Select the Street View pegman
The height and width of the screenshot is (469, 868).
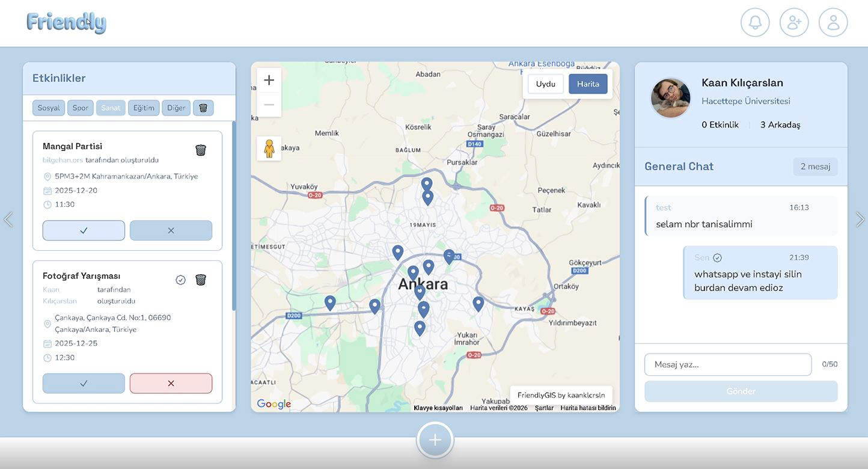[x=269, y=149]
